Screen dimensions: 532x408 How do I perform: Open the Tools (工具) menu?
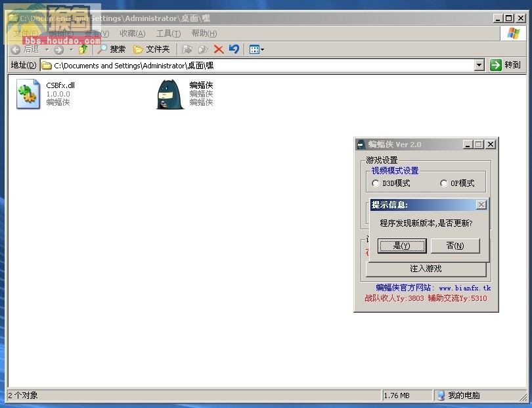point(168,34)
